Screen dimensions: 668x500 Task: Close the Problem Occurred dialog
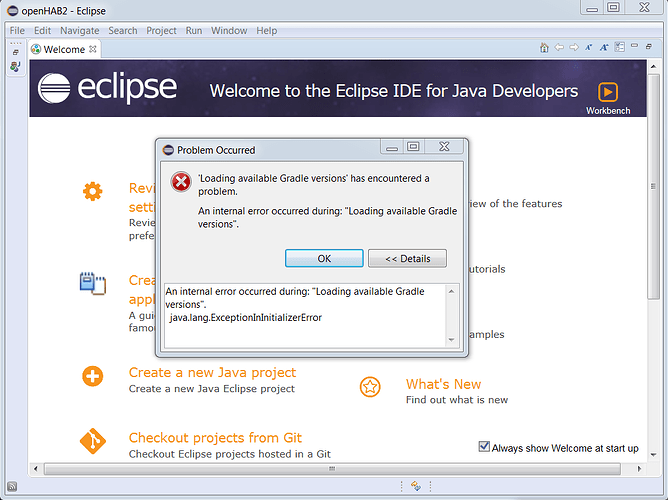[444, 147]
